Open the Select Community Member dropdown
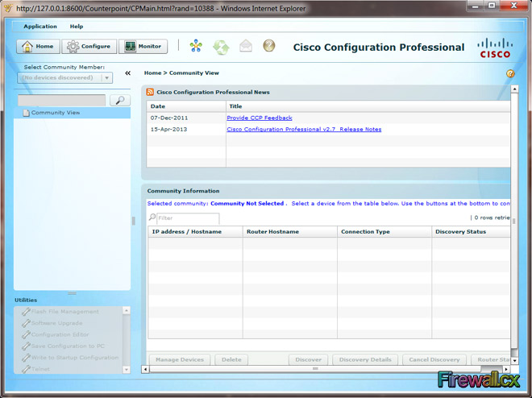532x398 pixels. (64, 77)
